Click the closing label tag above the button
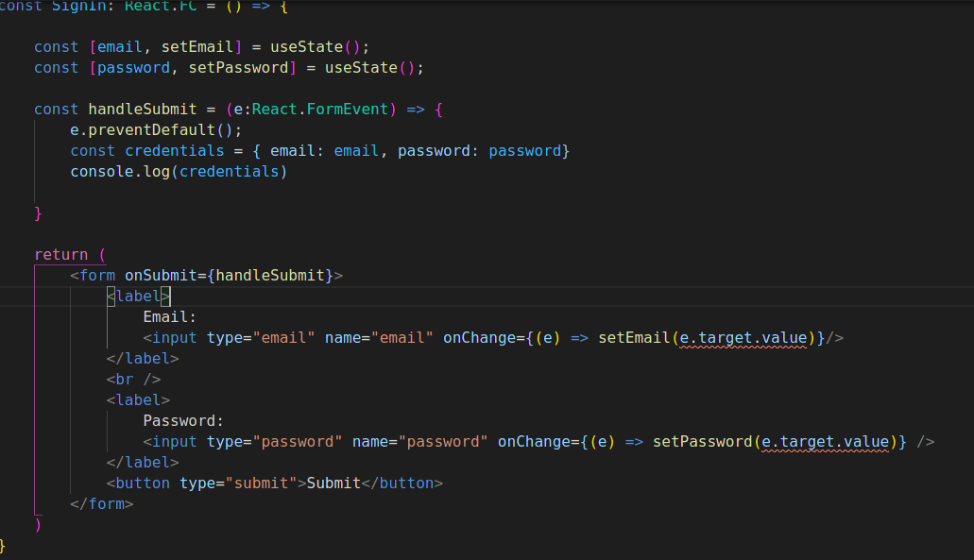 143,463
